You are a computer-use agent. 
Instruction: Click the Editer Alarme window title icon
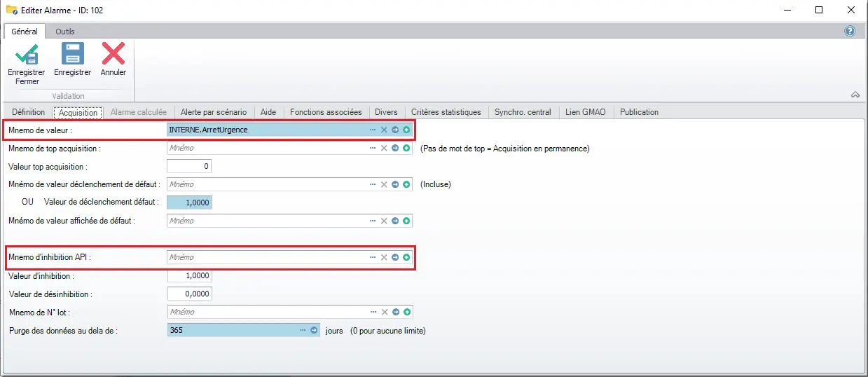11,10
